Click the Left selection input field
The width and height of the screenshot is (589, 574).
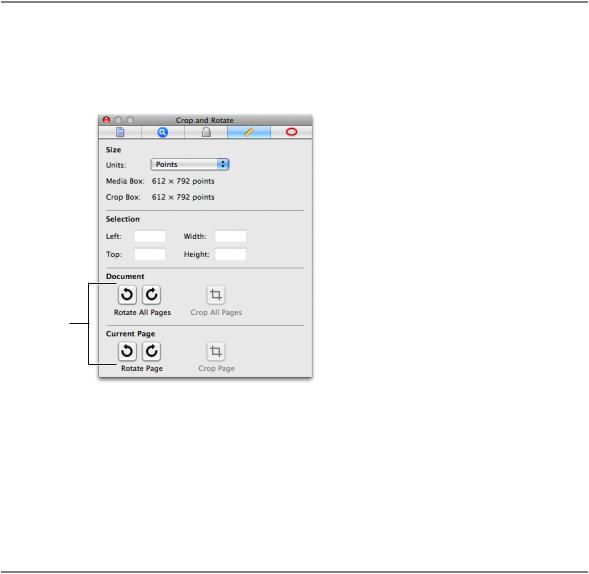(x=150, y=236)
